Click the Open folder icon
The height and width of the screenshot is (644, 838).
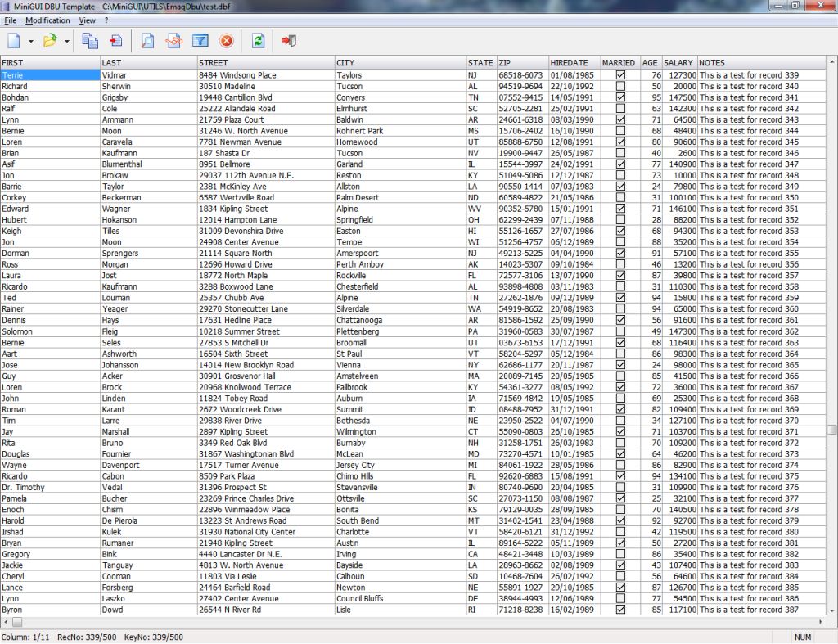coord(49,40)
